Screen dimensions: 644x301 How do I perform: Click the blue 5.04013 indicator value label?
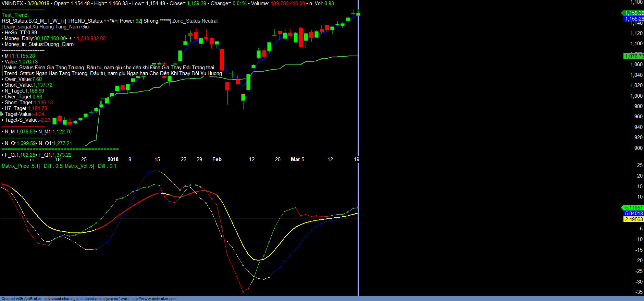tap(634, 214)
